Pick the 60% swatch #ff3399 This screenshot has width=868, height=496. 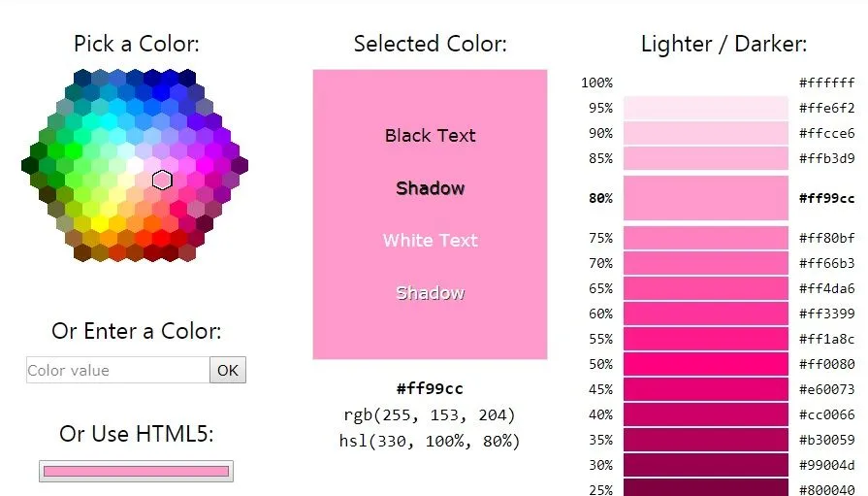(x=706, y=314)
